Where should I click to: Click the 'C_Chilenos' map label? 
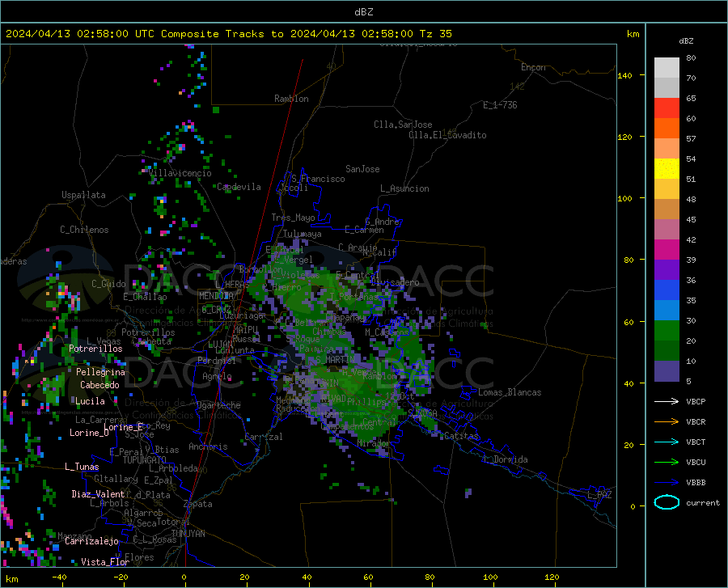(x=84, y=230)
